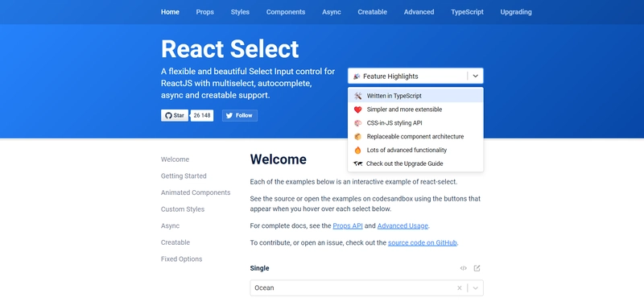Open Single example in codesandbox icon

coord(477,268)
